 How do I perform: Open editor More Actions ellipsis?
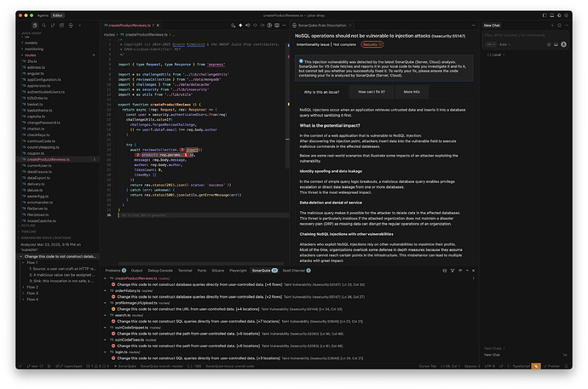coord(284,26)
